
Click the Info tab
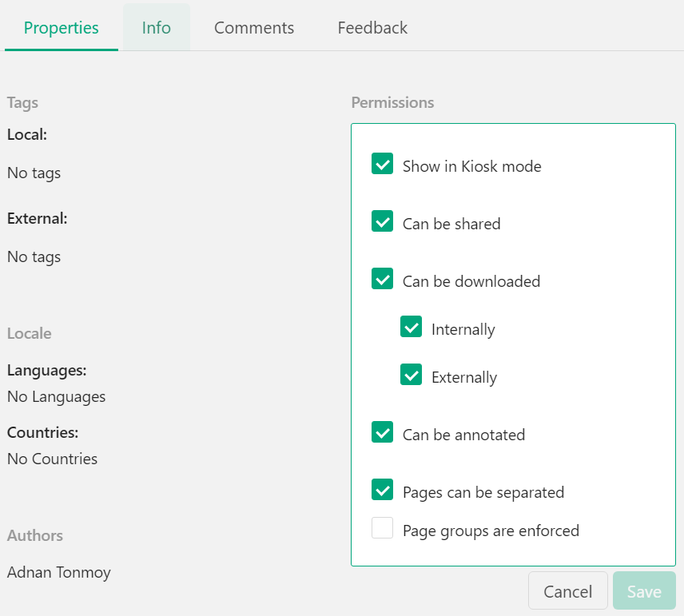pos(156,27)
